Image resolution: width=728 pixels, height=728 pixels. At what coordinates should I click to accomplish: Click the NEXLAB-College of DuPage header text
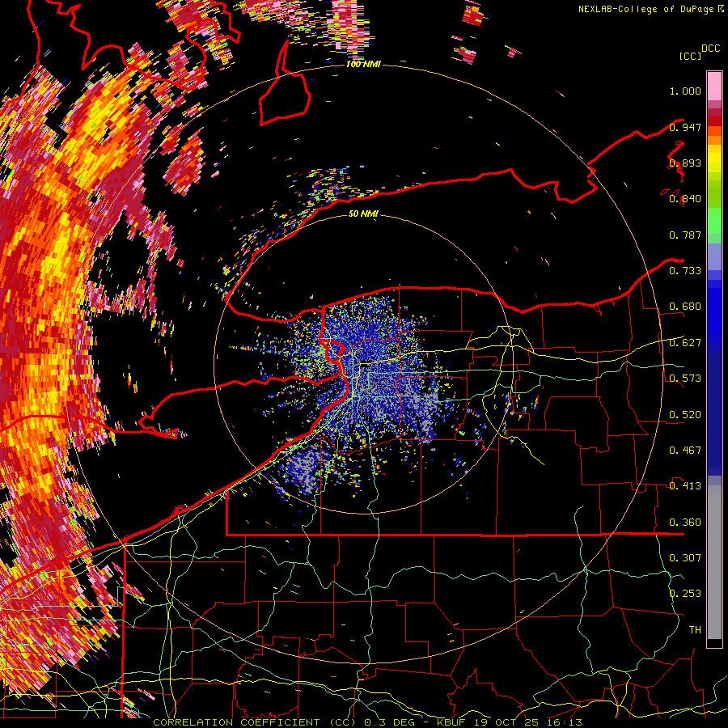[647, 9]
